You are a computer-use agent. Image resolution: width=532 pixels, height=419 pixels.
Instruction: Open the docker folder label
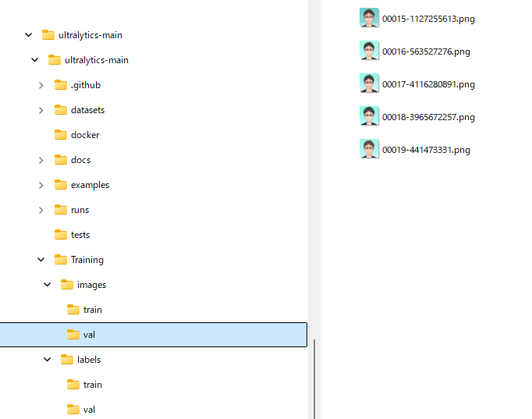click(x=85, y=135)
